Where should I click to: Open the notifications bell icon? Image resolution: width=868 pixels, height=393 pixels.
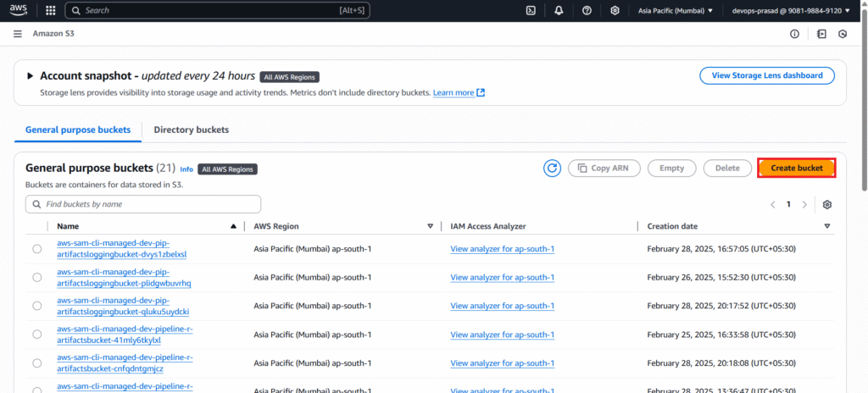559,10
